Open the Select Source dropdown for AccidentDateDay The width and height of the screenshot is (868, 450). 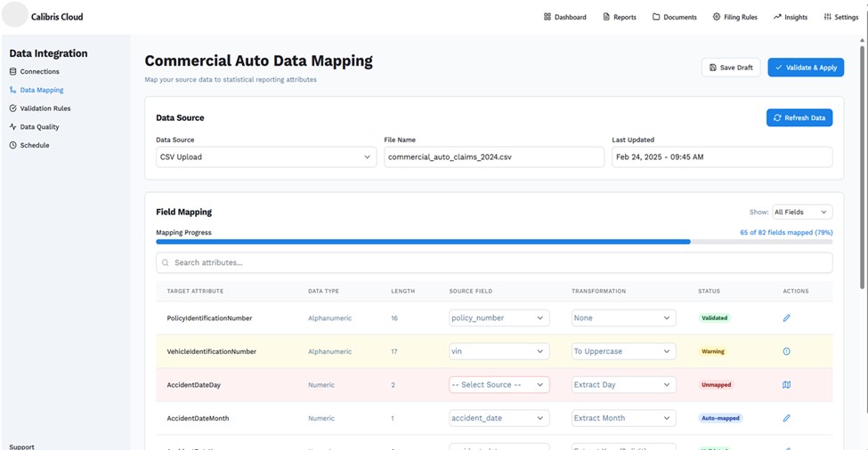point(499,385)
